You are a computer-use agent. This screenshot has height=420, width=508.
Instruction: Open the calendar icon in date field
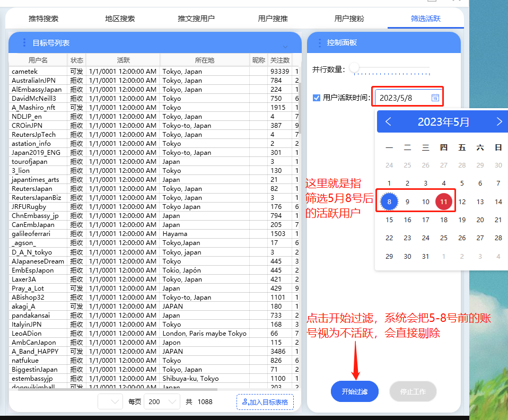(435, 98)
